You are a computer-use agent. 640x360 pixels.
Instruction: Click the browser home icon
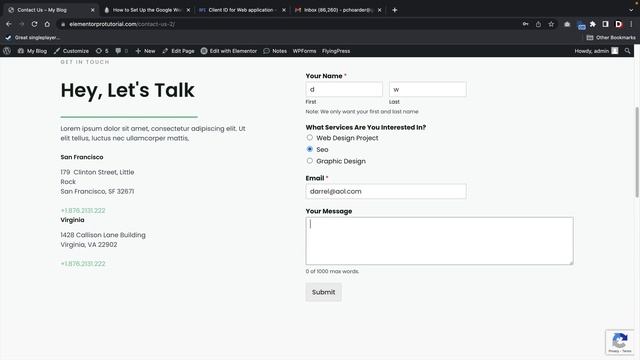click(x=47, y=24)
